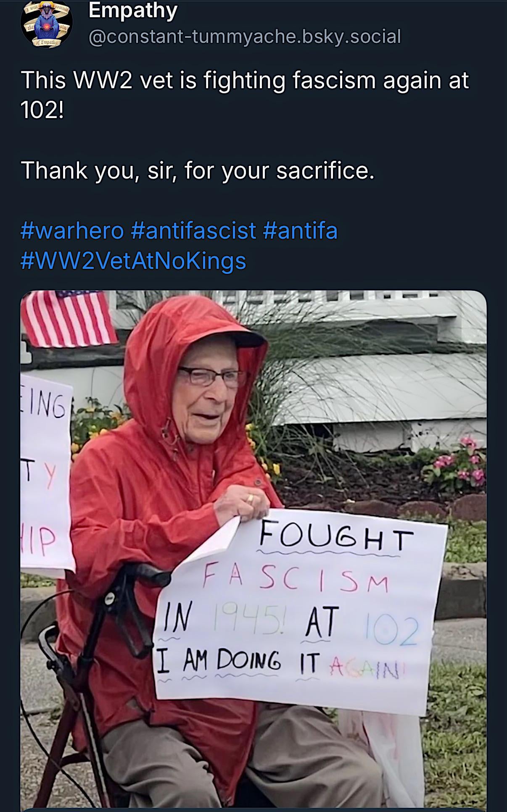The height and width of the screenshot is (812, 507).
Task: Follow the #antifascist hashtag link
Action: (x=193, y=230)
